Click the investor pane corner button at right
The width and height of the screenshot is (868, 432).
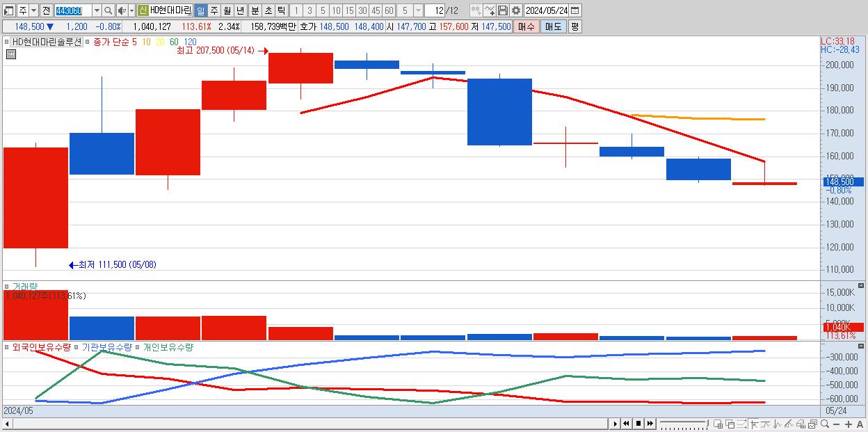(862, 346)
